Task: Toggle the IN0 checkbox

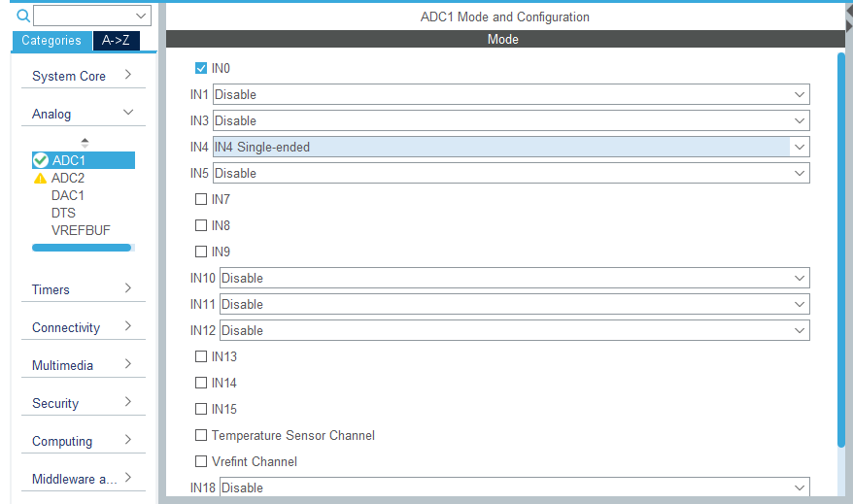Action: tap(201, 68)
